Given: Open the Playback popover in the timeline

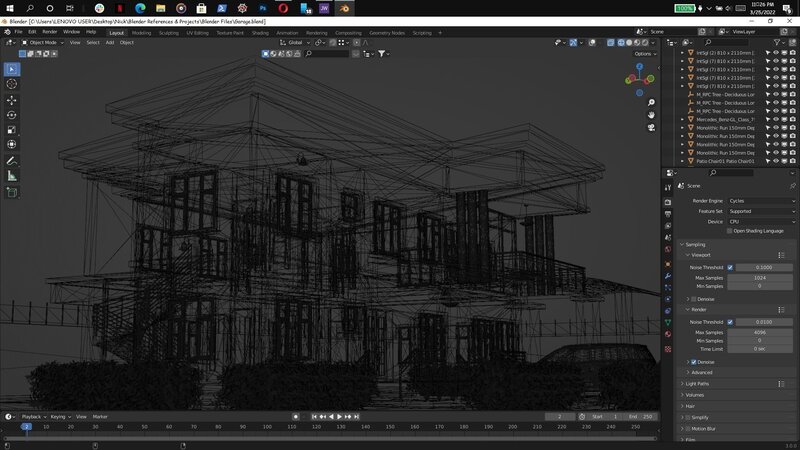Looking at the screenshot, I should pyautogui.click(x=33, y=416).
